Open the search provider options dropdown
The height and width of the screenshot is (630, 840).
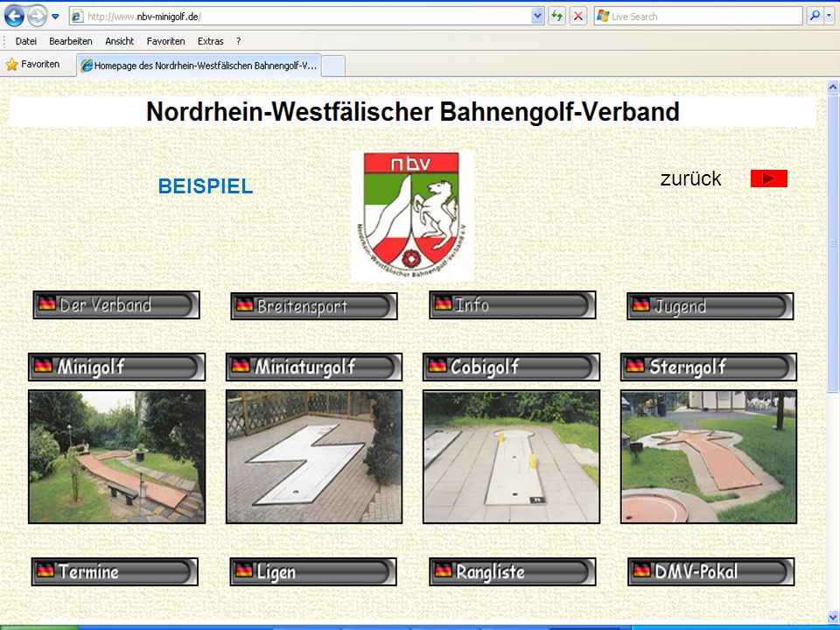(x=829, y=17)
